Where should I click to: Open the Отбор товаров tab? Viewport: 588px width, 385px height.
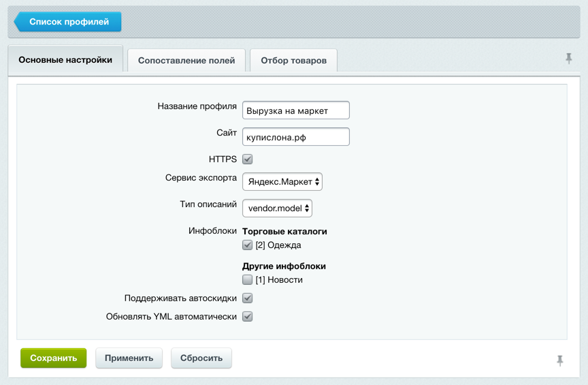[x=293, y=61]
